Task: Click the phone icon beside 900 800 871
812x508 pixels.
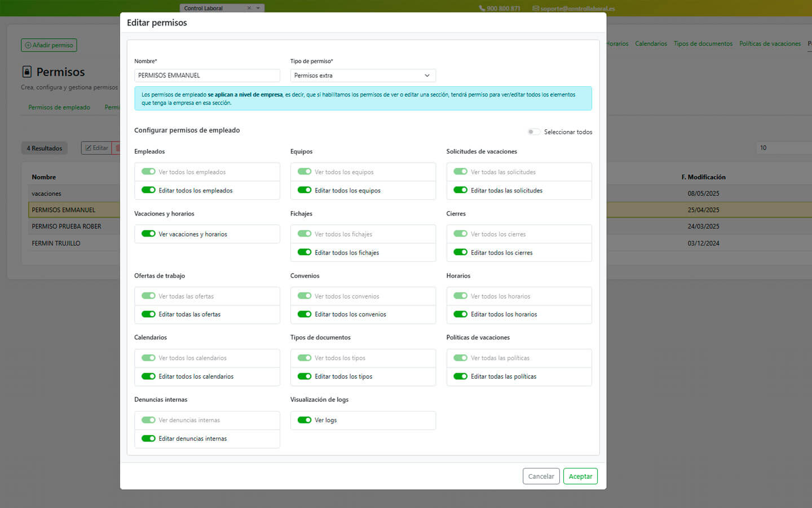Action: click(x=482, y=8)
